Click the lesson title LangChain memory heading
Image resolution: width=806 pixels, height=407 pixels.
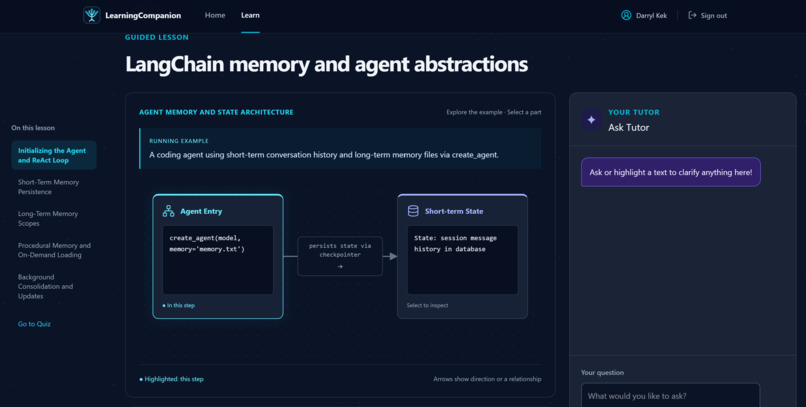point(326,65)
